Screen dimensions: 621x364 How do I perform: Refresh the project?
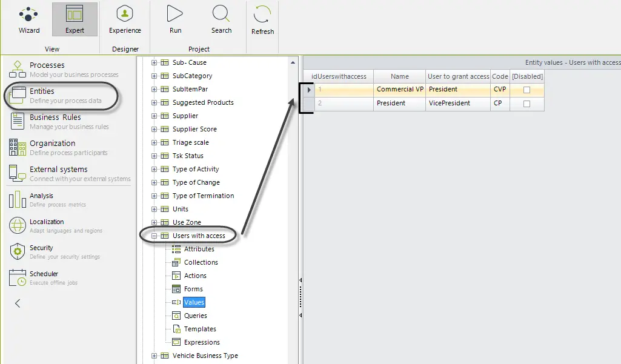pos(262,20)
